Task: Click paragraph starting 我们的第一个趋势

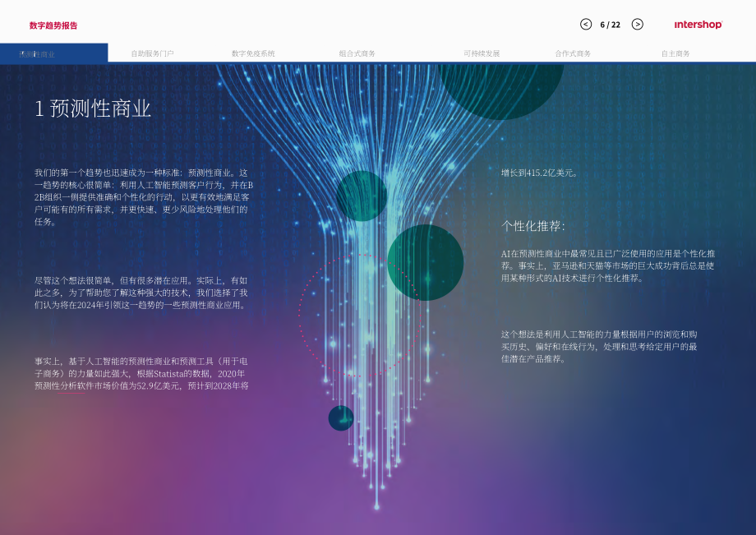Action: click(x=144, y=197)
